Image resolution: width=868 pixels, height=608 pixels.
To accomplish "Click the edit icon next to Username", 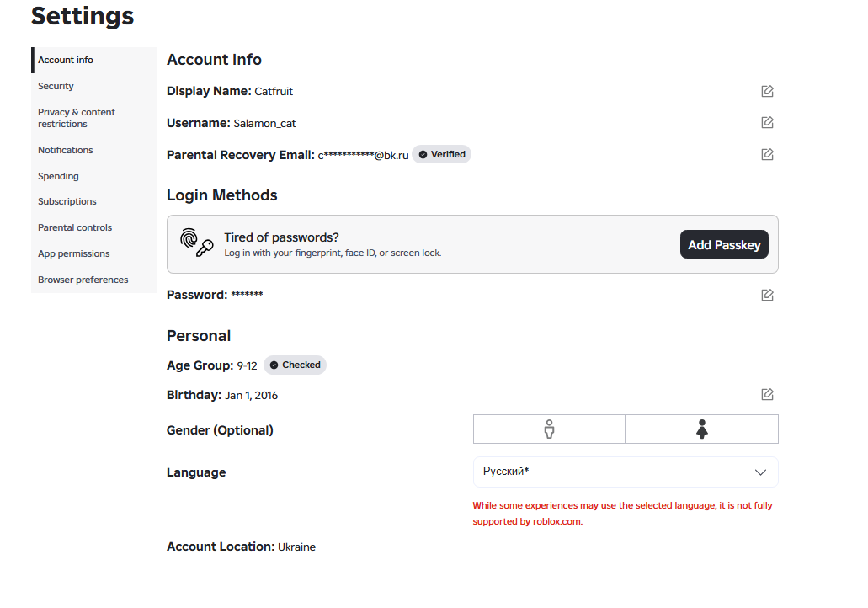I will pos(767,122).
